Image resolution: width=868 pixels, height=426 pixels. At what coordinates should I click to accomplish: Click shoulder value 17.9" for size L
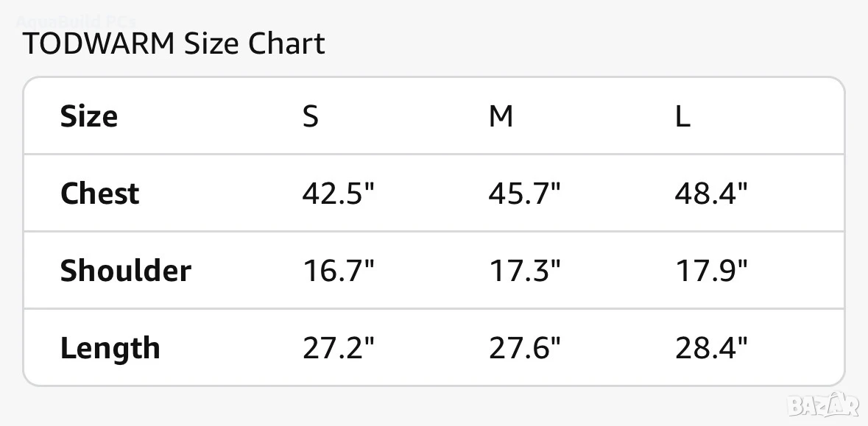coord(710,271)
